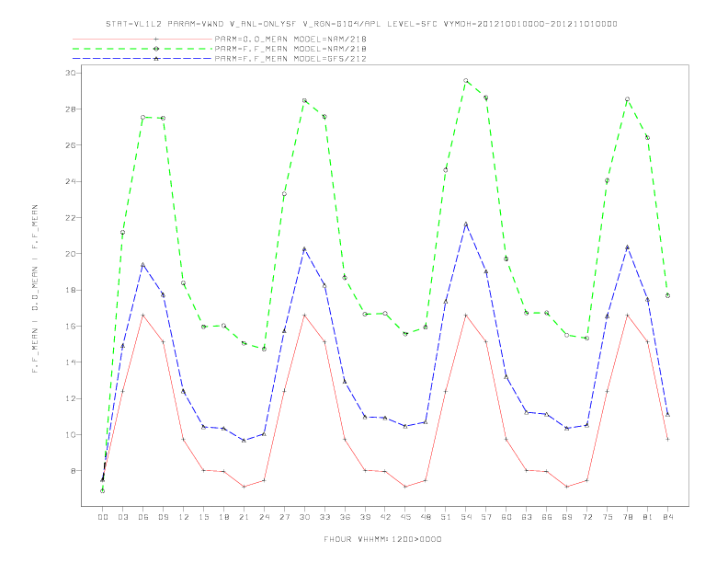Click the y-axis tick label 22

(x=71, y=217)
